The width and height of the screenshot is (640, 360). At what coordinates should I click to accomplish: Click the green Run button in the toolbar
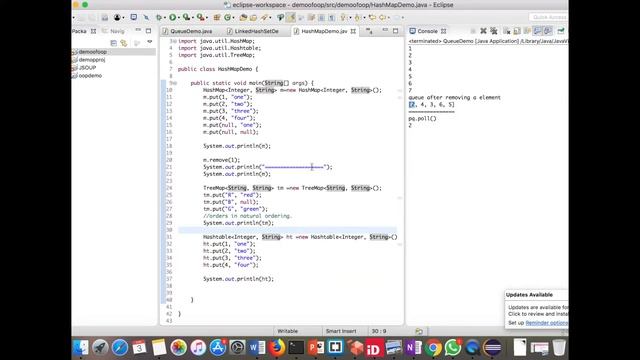coord(173,18)
